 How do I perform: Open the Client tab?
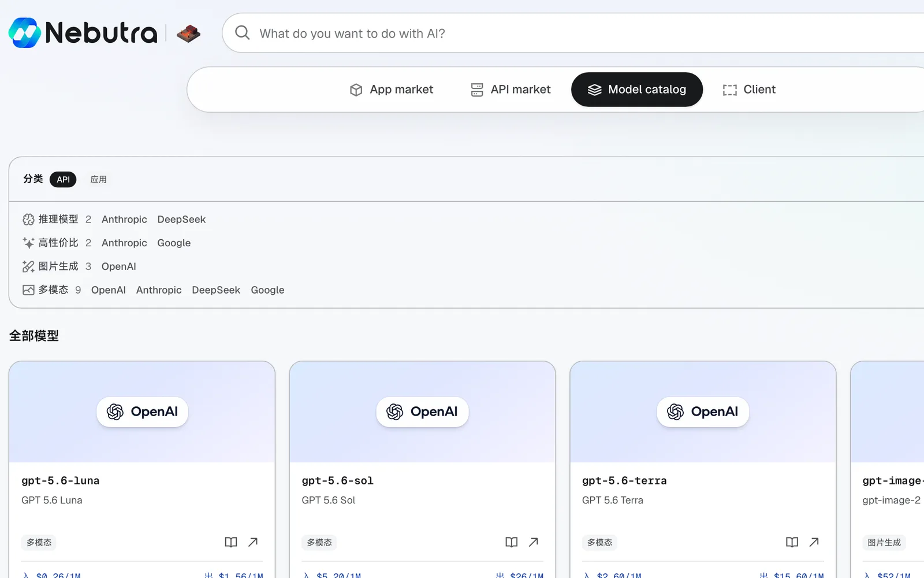[x=749, y=90]
